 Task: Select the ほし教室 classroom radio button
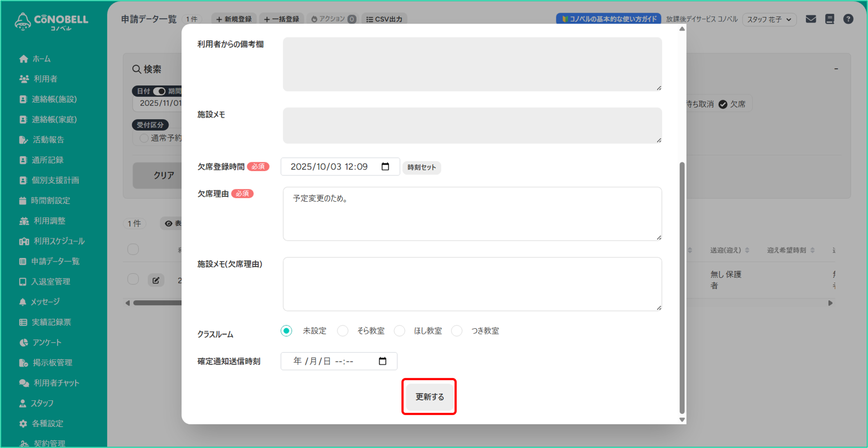(400, 330)
